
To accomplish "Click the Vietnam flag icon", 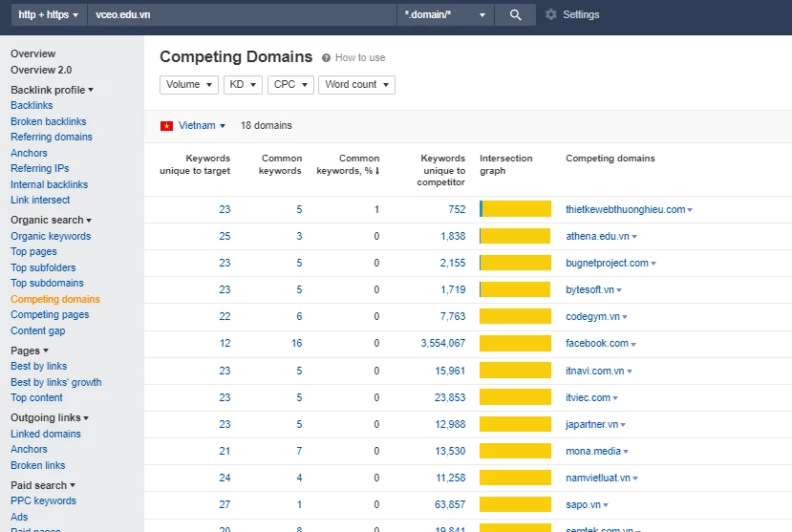I will pyautogui.click(x=166, y=126).
